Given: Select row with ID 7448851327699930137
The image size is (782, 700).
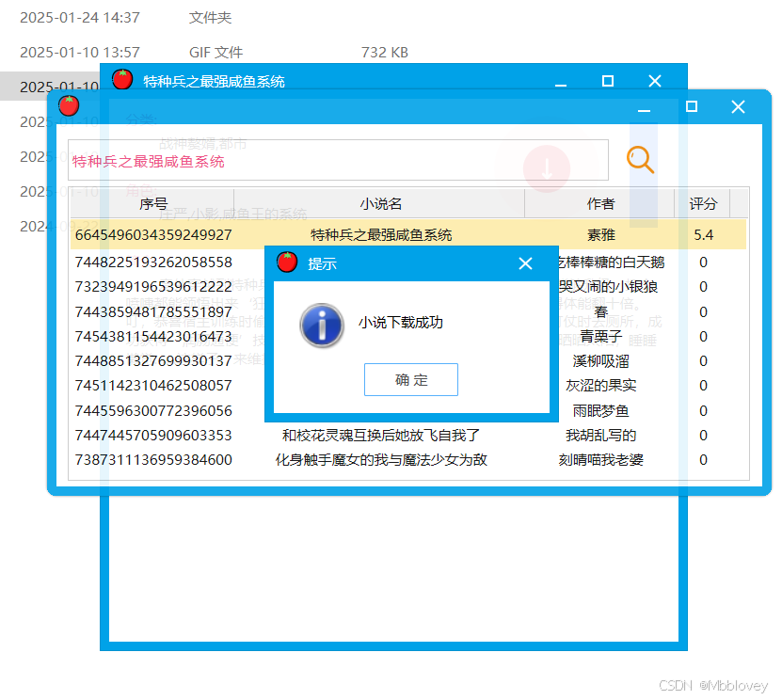Looking at the screenshot, I should [x=153, y=361].
